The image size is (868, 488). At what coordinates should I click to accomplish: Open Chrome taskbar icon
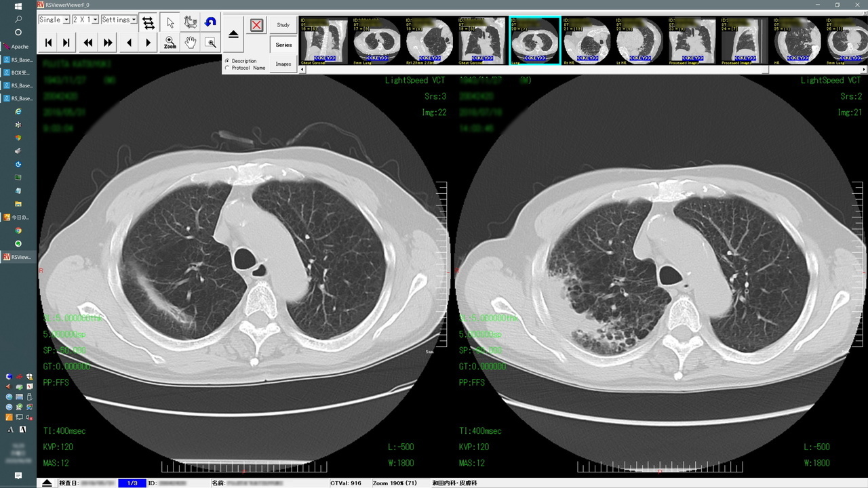18,230
